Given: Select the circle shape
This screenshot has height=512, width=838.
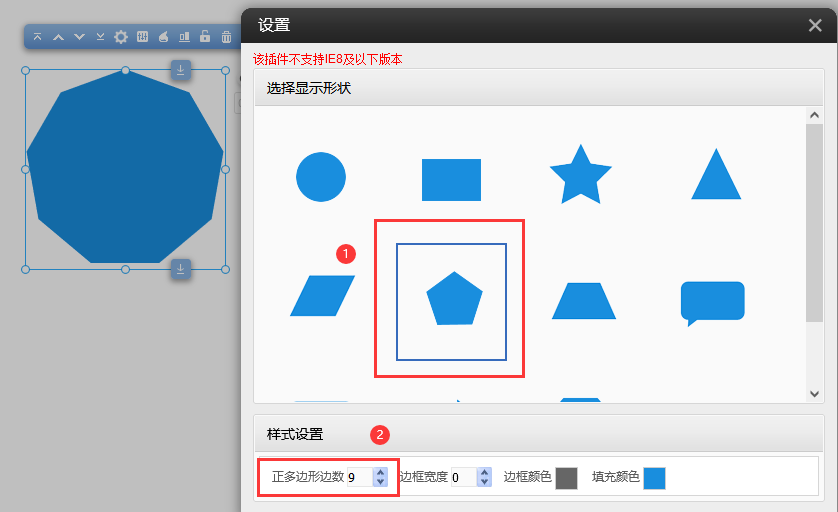Looking at the screenshot, I should coord(321,178).
